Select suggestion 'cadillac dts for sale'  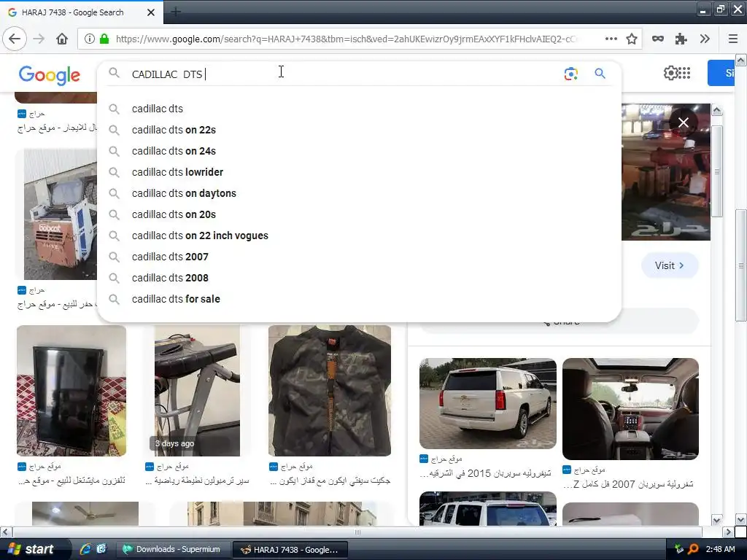359,299
